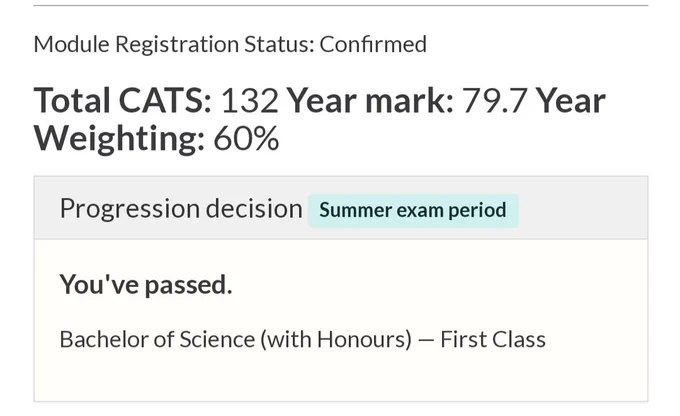Click the word Progression in panel header
This screenshot has width=680, height=416.
[130, 210]
